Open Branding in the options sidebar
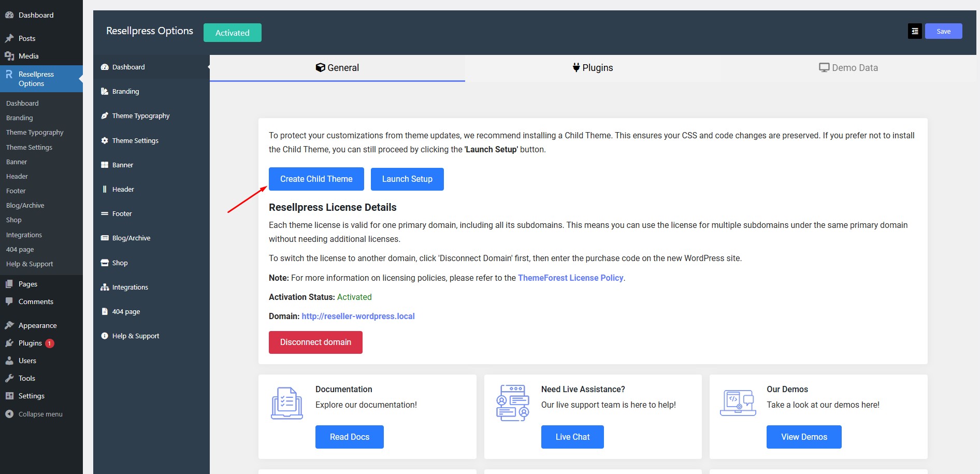 (x=125, y=92)
